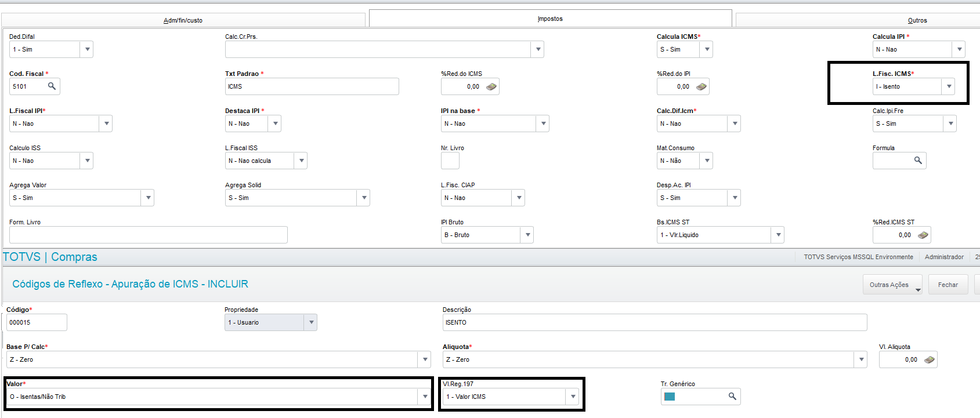The width and height of the screenshot is (980, 418).
Task: Click the Fechar button
Action: coord(948,285)
